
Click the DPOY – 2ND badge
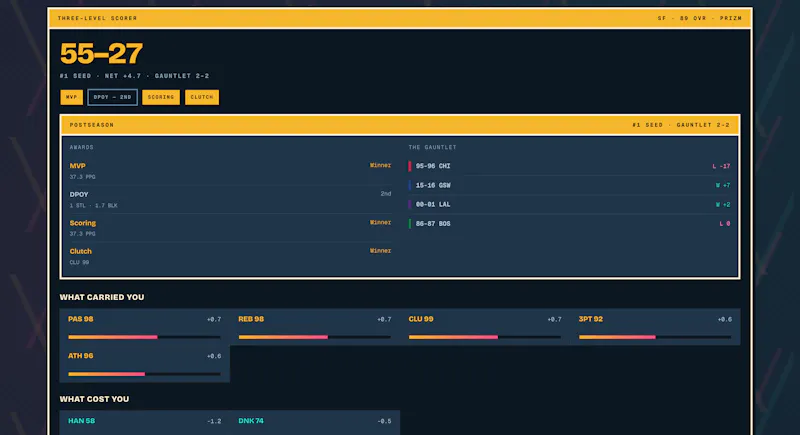click(x=112, y=97)
